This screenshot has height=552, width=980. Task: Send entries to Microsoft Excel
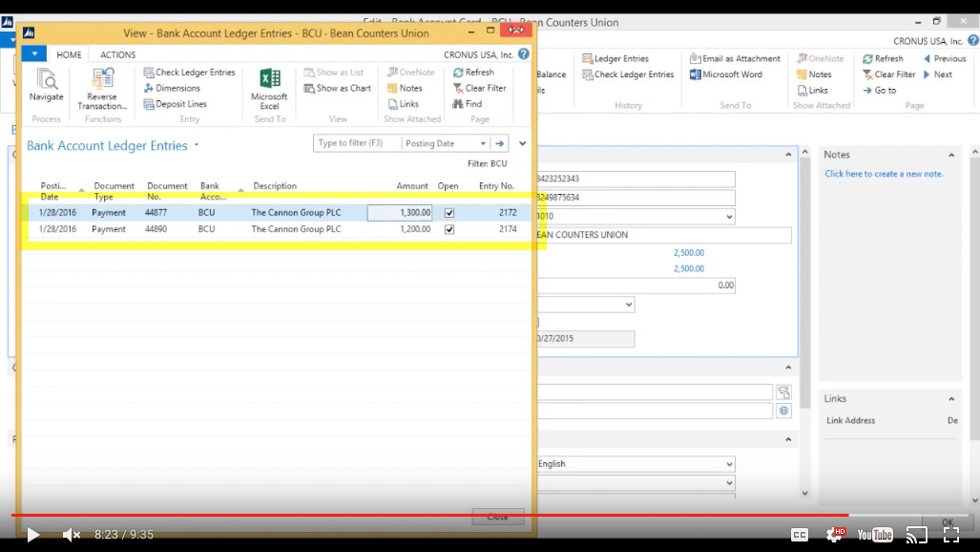click(x=269, y=88)
